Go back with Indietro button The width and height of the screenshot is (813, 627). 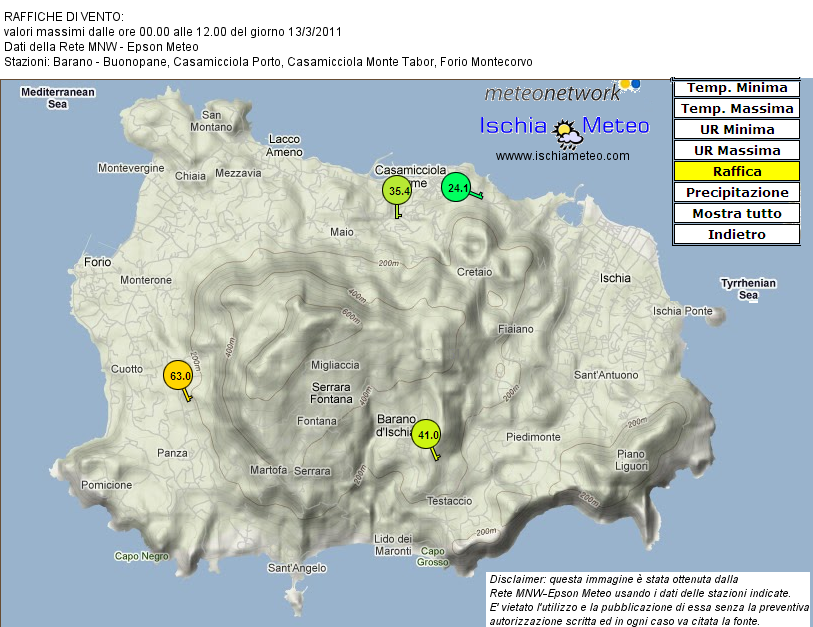736,234
